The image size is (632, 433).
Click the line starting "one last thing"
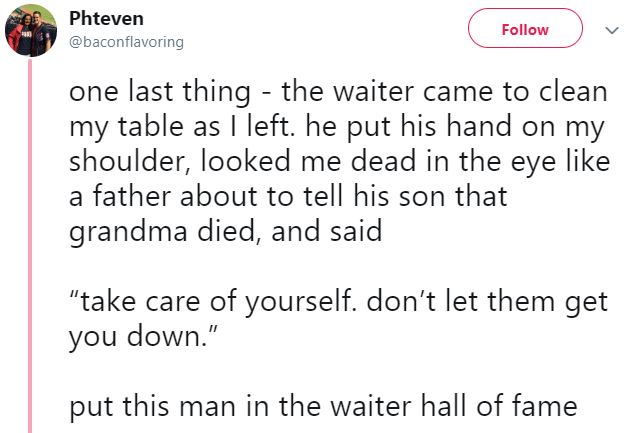[x=338, y=92]
